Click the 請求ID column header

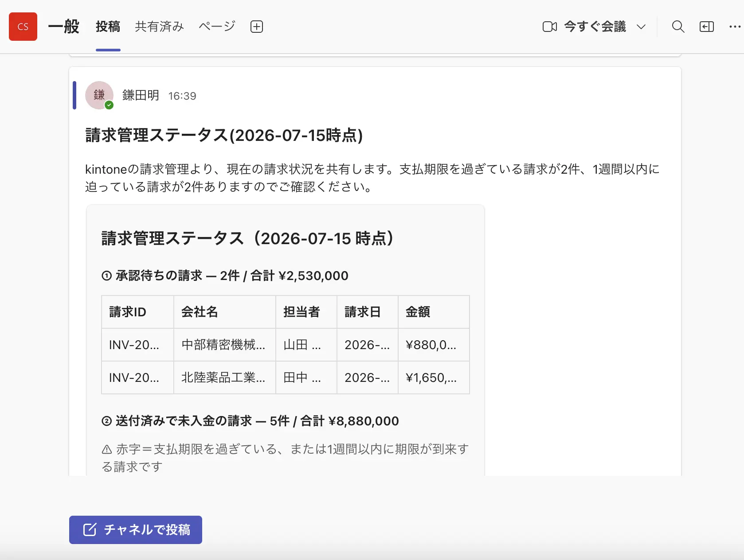[137, 312]
